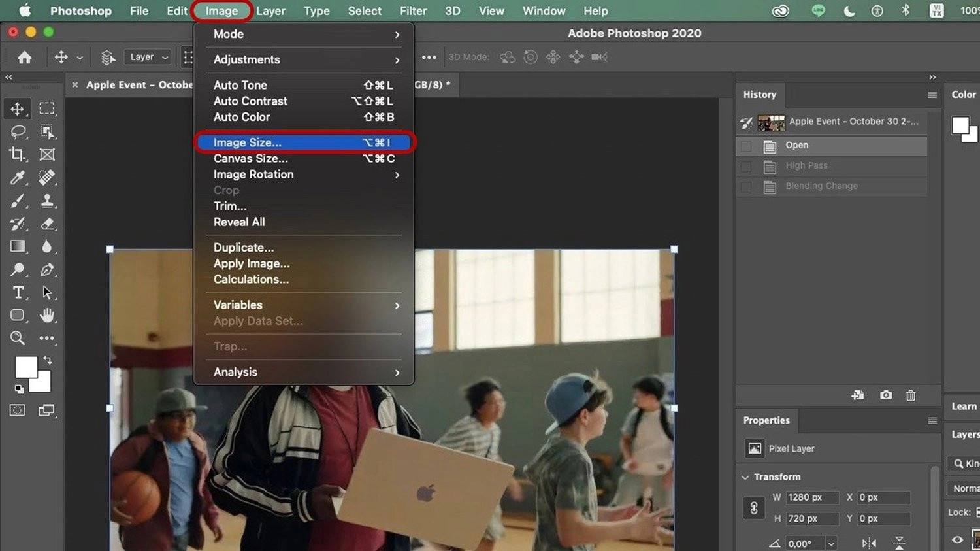Viewport: 980px width, 551px height.
Task: Delete current state with History trash icon
Action: [911, 395]
